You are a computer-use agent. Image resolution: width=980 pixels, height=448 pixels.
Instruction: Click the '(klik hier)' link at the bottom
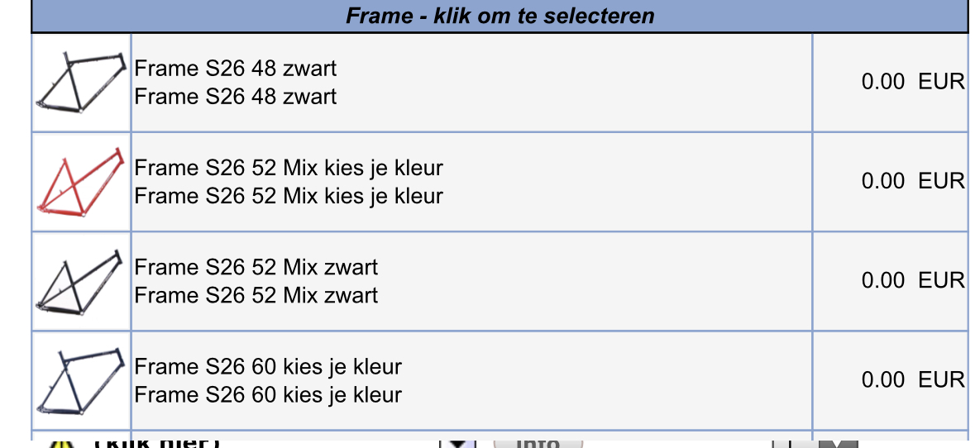point(157,441)
